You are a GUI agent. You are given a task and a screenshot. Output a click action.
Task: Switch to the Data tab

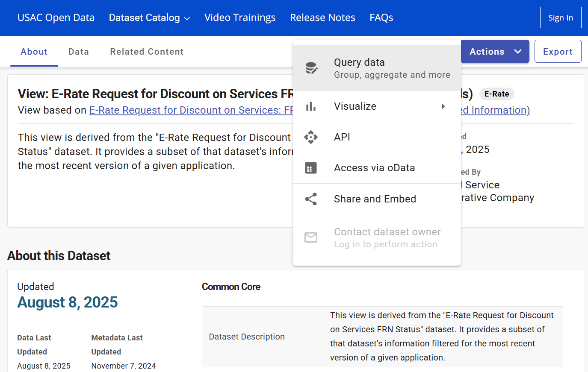point(79,52)
